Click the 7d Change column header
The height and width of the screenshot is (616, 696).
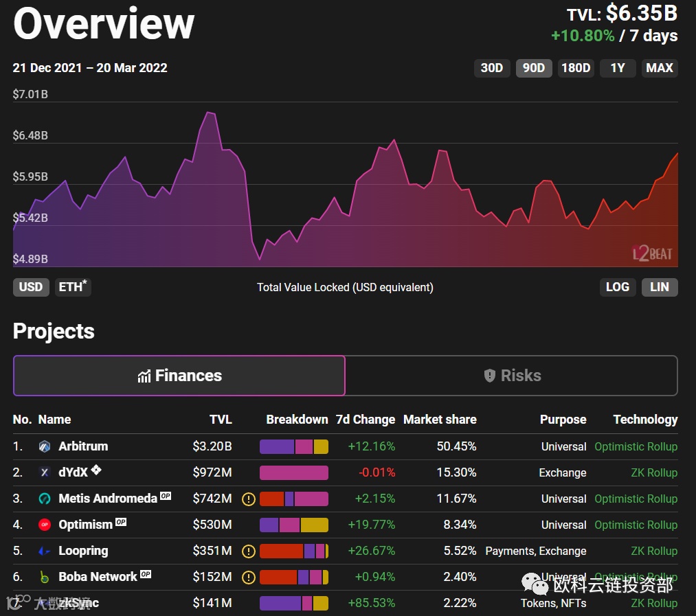tap(366, 420)
